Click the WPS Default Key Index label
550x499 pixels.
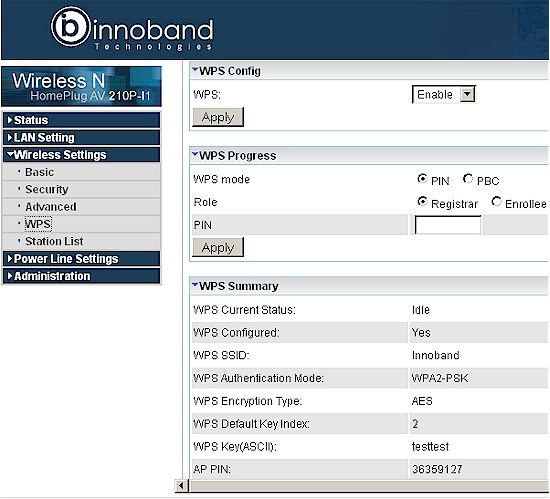point(251,424)
